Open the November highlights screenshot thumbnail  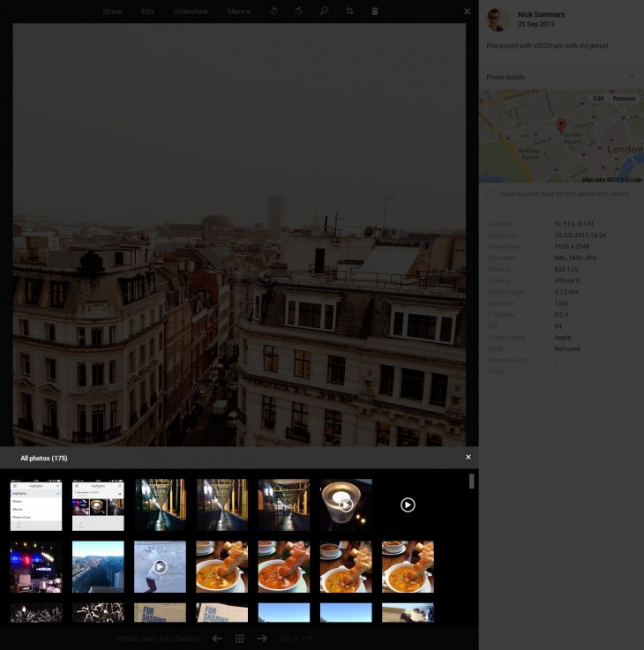[98, 504]
